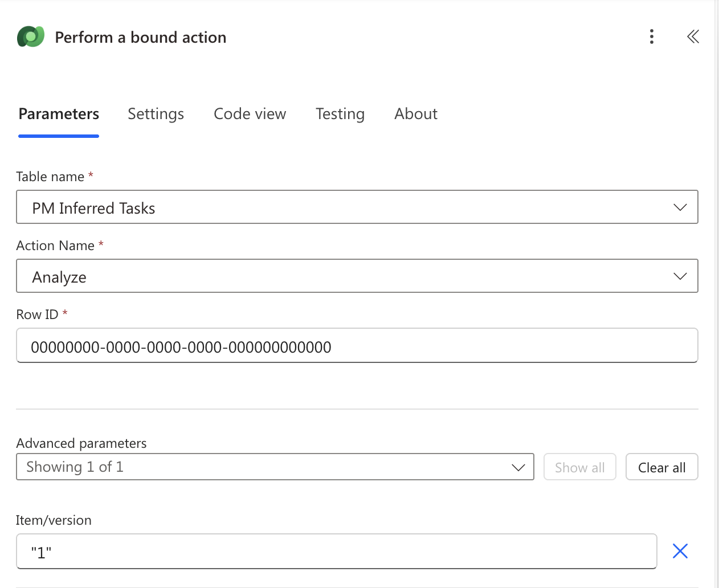Click the Clear all button

pyautogui.click(x=661, y=467)
